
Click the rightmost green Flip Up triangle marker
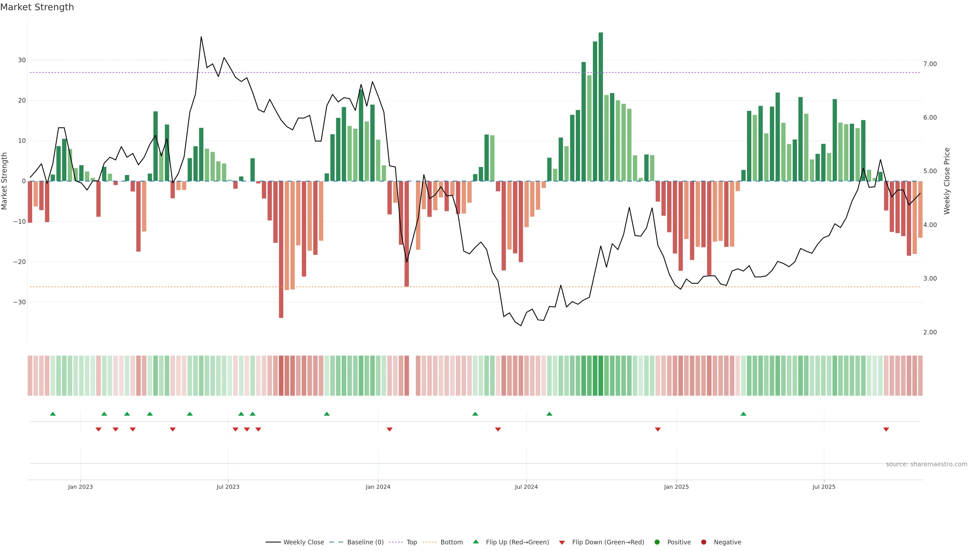[743, 414]
